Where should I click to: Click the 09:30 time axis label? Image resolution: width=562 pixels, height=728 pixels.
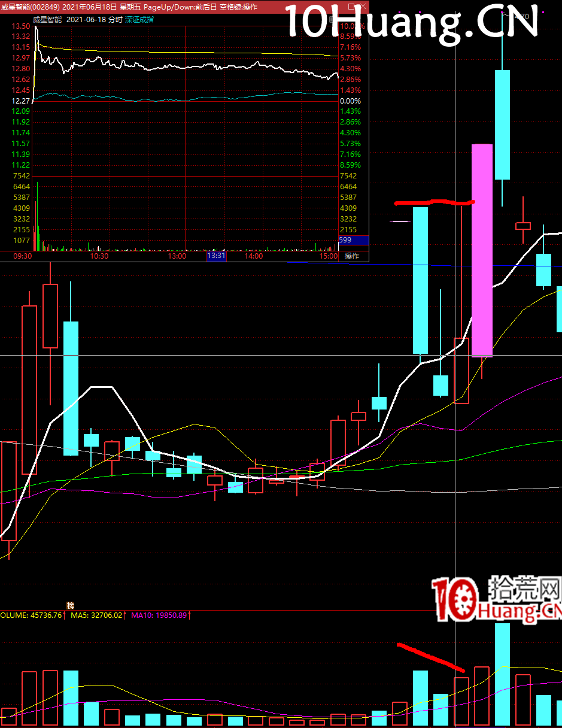[22, 256]
